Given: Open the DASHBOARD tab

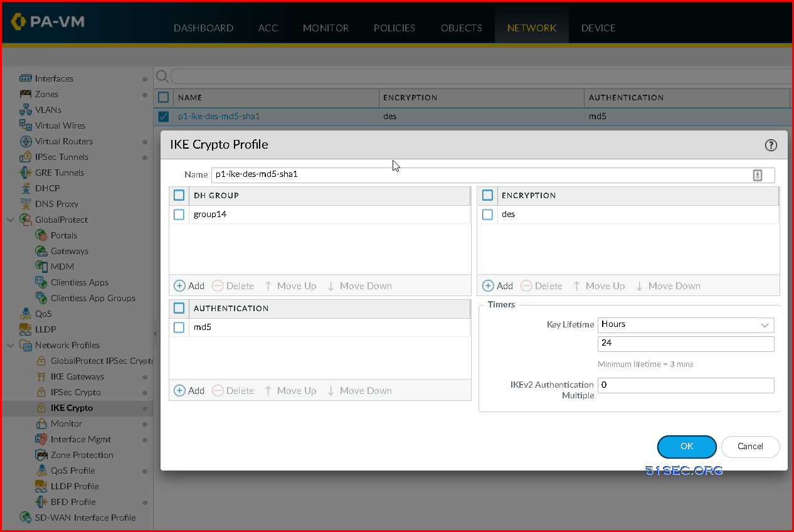Looking at the screenshot, I should (203, 28).
